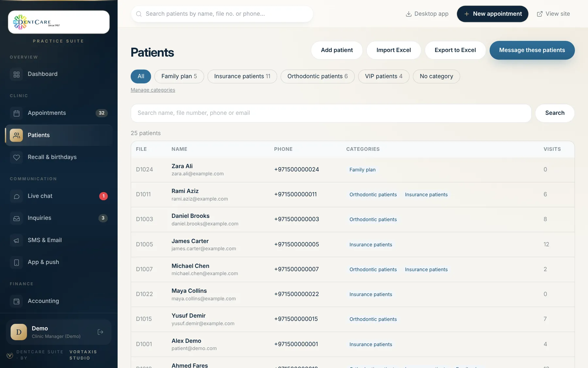Show patients with No category
The image size is (588, 368).
(x=436, y=76)
